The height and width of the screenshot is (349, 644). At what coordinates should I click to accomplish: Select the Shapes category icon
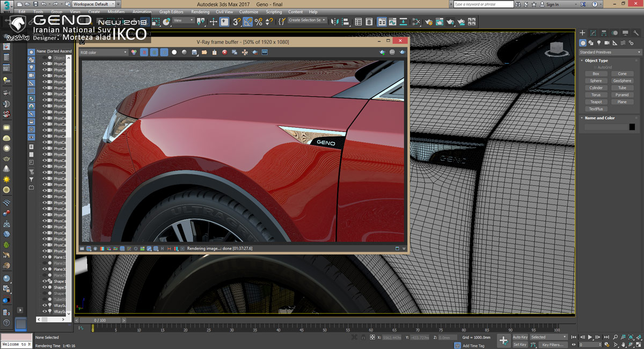click(591, 43)
